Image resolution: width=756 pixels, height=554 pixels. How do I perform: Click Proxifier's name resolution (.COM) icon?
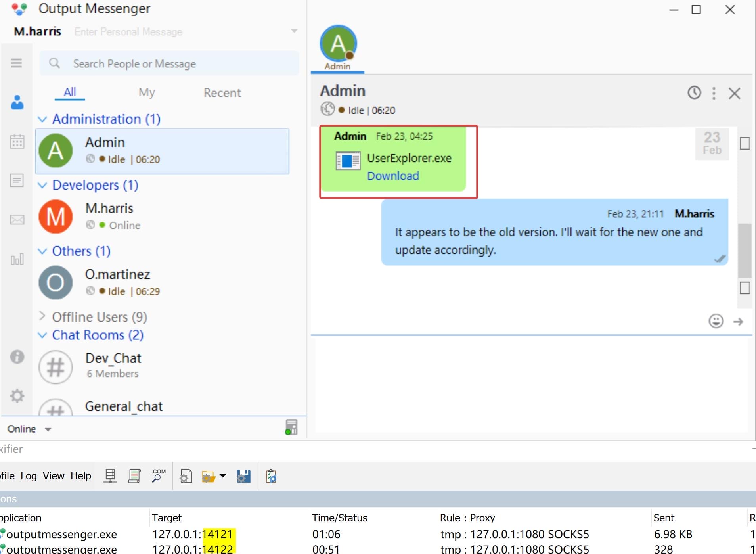click(x=159, y=475)
